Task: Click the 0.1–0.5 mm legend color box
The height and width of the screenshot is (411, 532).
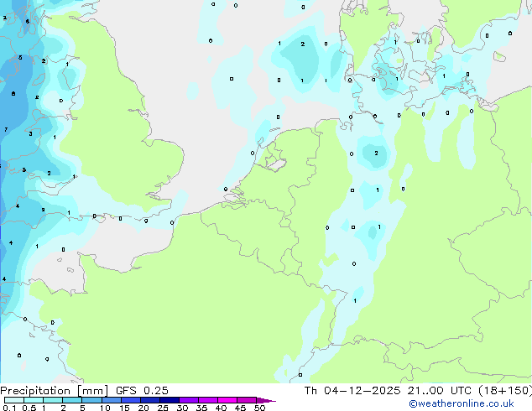Action: [14, 400]
